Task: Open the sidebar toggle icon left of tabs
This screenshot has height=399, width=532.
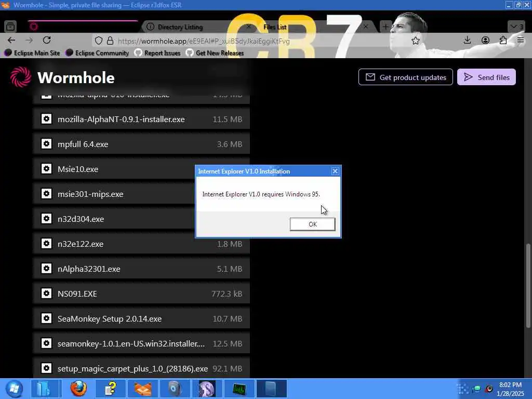Action: (10, 26)
